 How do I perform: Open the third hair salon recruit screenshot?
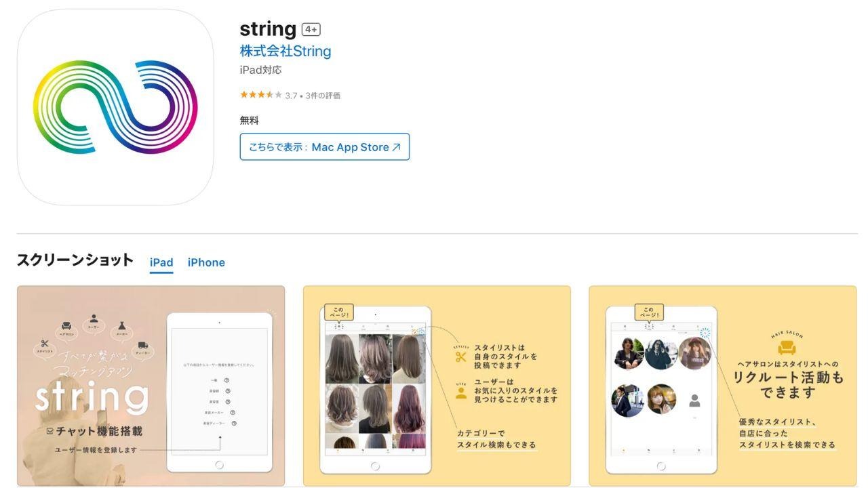pyautogui.click(x=723, y=386)
